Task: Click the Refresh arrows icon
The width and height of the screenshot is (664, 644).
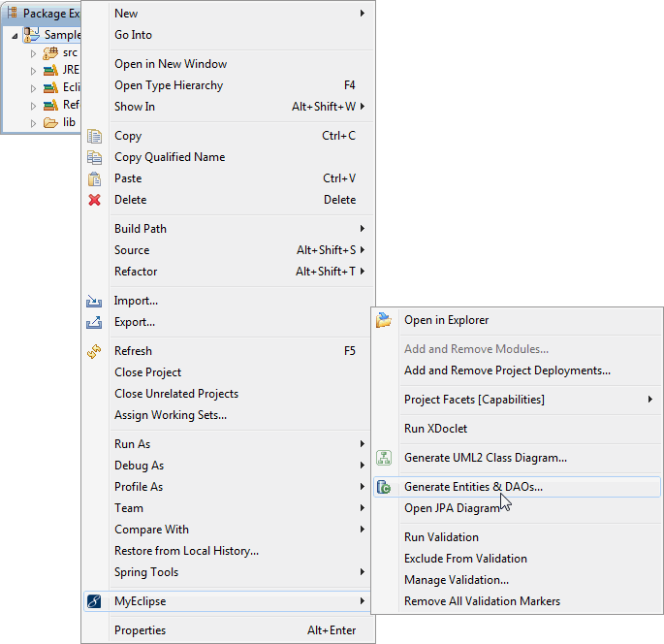Action: click(x=94, y=351)
